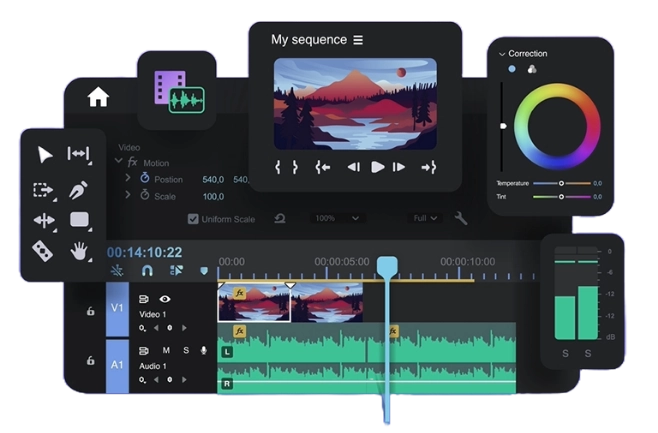The image size is (658, 433).
Task: Open the 100% zoom dropdown
Action: tap(338, 218)
